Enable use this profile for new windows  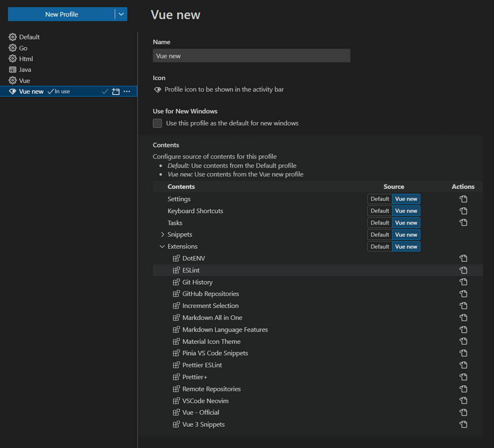coord(157,123)
